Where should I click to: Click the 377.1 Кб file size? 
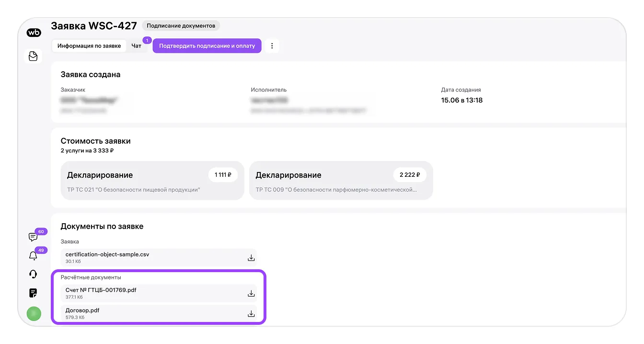click(74, 297)
